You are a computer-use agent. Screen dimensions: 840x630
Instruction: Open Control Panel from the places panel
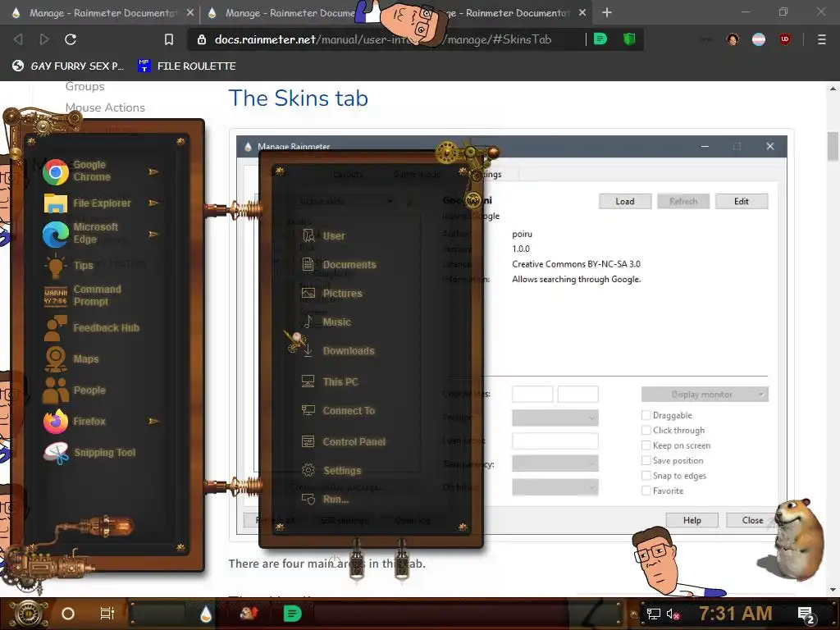[x=344, y=442]
